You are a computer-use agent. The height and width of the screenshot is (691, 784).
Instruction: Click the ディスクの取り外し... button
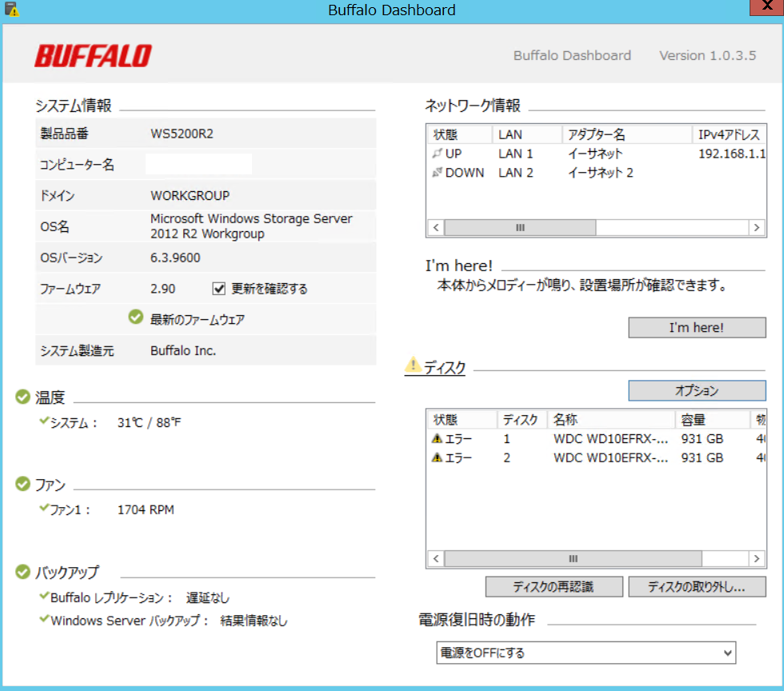697,586
